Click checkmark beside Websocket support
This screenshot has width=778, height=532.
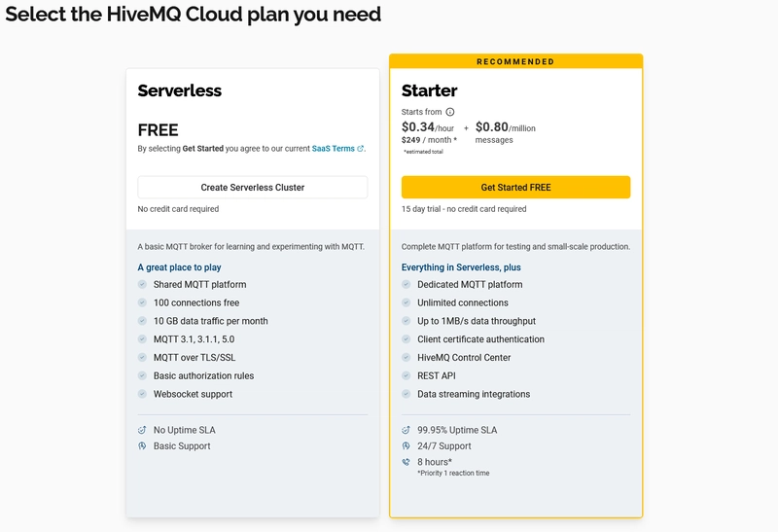coord(142,394)
